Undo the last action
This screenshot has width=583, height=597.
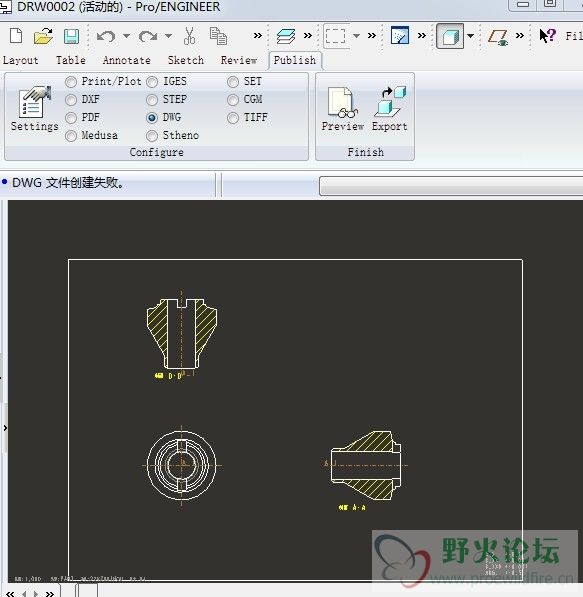point(106,37)
